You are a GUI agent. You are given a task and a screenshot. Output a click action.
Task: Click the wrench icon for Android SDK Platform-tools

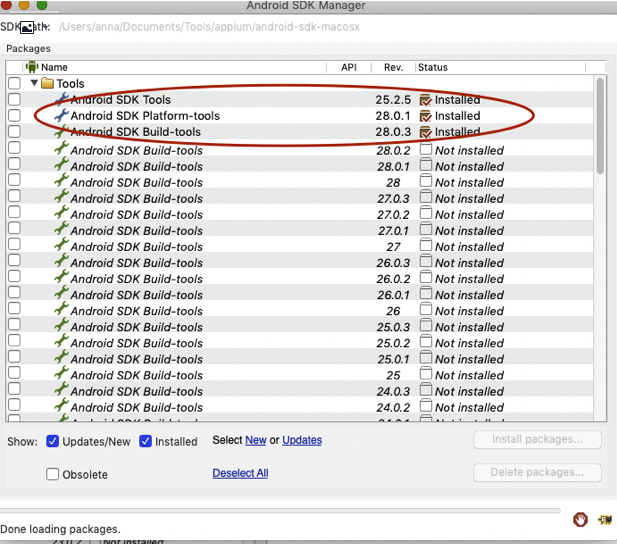[61, 115]
